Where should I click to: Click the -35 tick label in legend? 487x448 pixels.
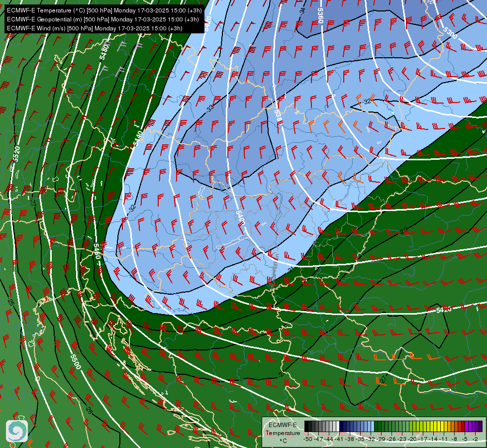pos(360,439)
